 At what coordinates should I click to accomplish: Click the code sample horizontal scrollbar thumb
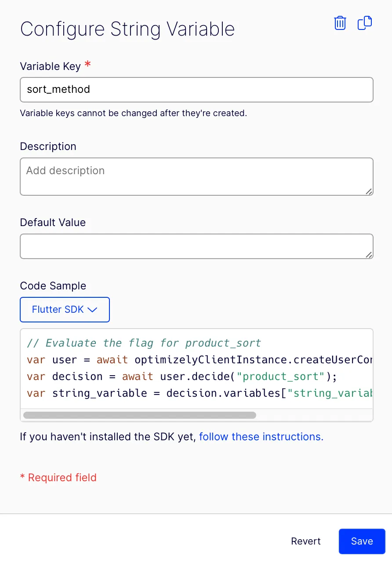[x=139, y=415]
